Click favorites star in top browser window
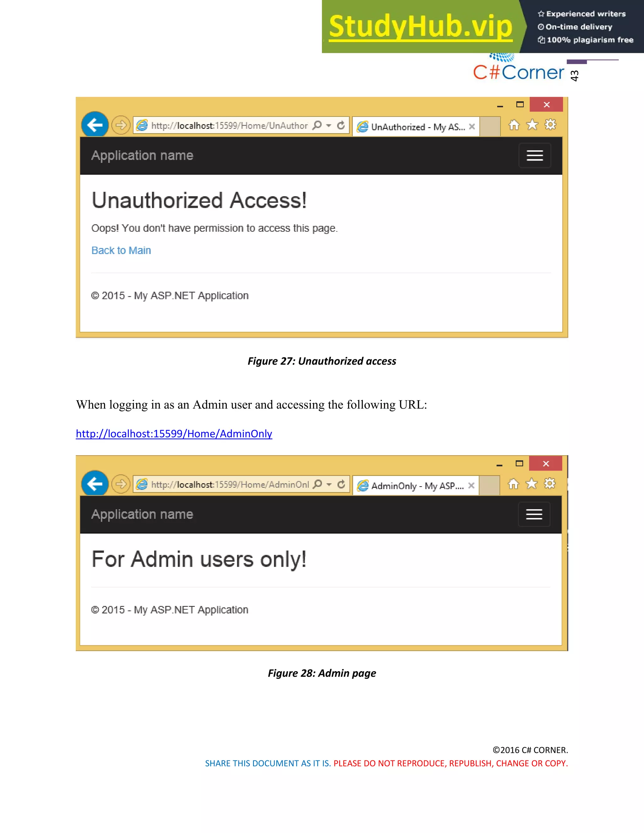The width and height of the screenshot is (644, 833). click(x=532, y=125)
